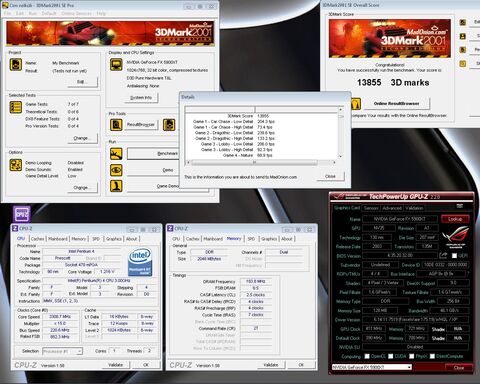
Task: Click the second icon in Overall Score side column
Action: pos(463,36)
